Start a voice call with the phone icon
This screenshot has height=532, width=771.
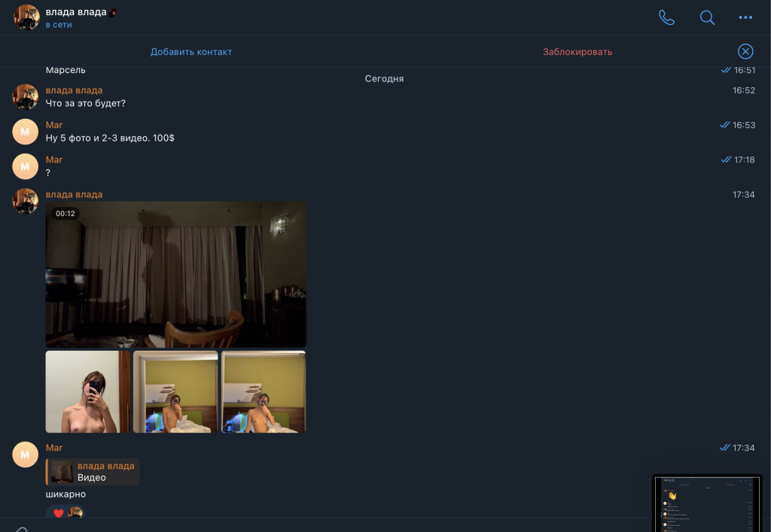pyautogui.click(x=666, y=17)
